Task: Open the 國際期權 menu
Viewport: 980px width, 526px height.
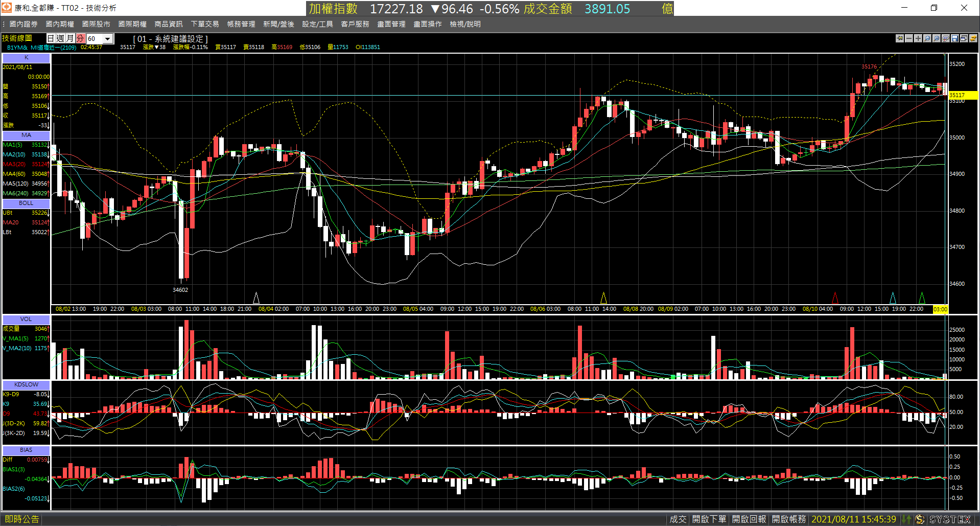Action: pyautogui.click(x=132, y=24)
